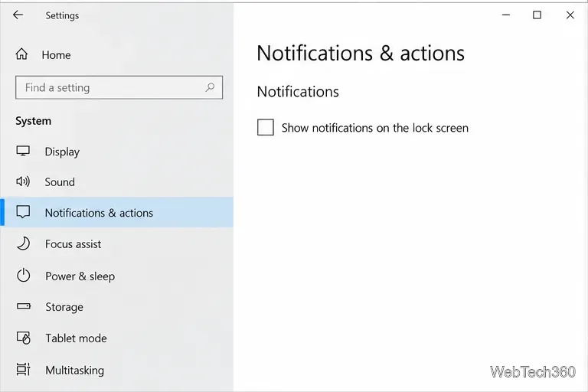Open the Sound settings page
The height and width of the screenshot is (392, 588).
coord(116,182)
